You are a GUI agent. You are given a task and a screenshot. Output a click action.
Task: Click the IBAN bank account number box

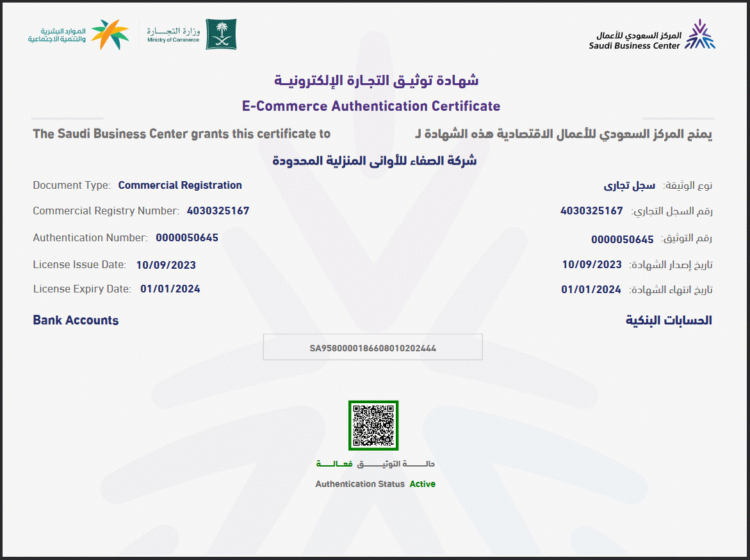(x=373, y=348)
